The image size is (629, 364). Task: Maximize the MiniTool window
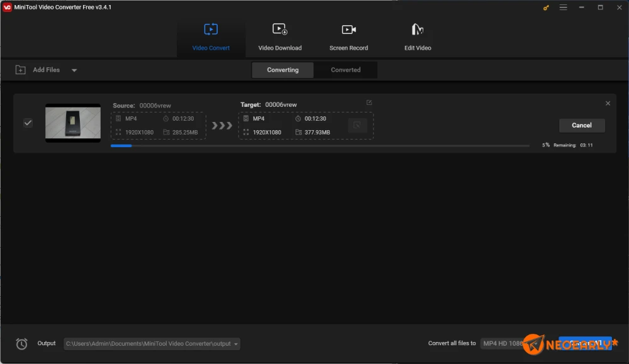[x=600, y=7]
